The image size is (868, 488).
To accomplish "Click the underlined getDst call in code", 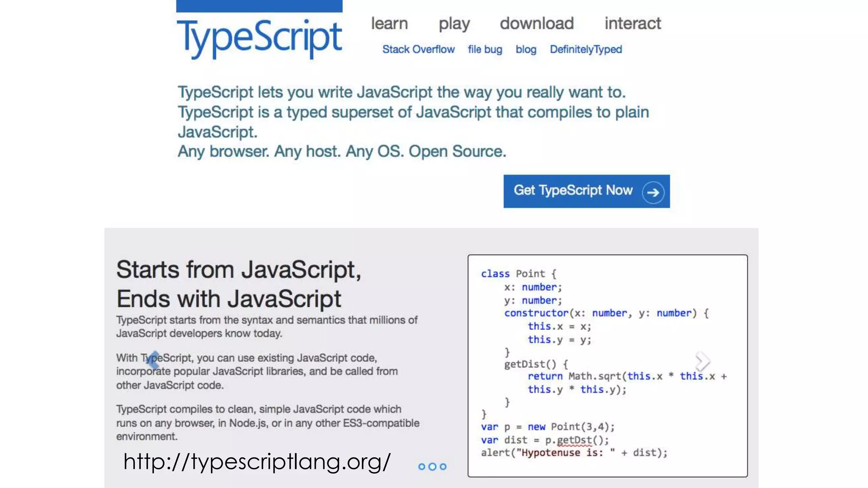I will click(574, 440).
